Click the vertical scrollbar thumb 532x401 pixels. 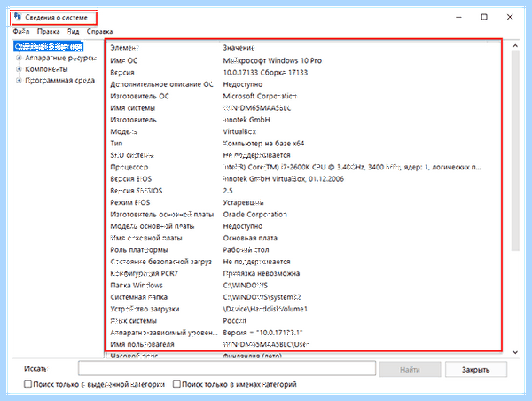point(515,151)
